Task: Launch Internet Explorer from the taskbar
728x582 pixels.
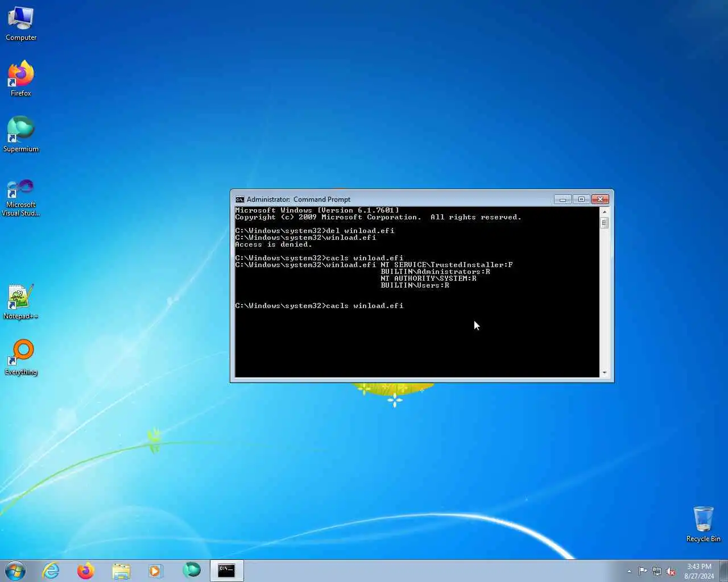Action: 51,571
